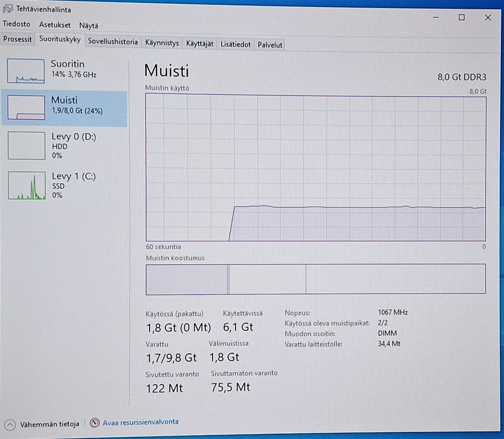Screen dimensions: 504x439
Task: Click the 1,8 Gt (0 Mt) value
Action: pyautogui.click(x=178, y=328)
